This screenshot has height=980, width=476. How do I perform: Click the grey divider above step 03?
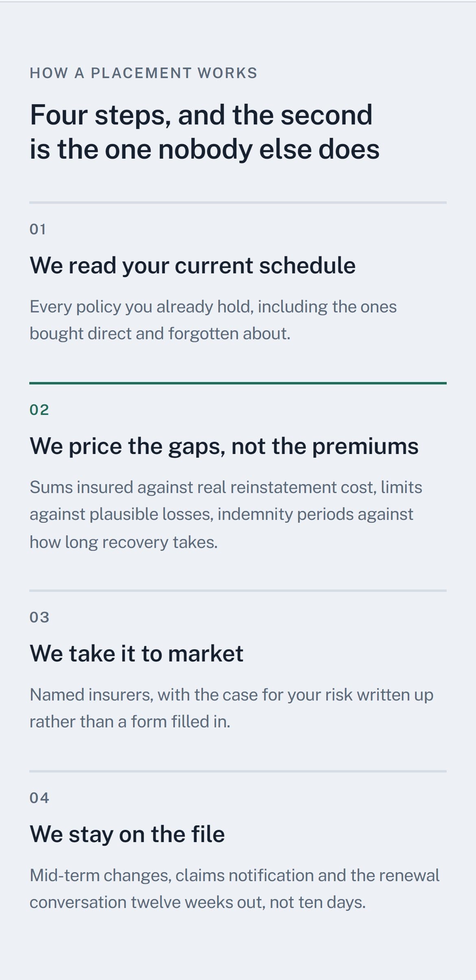[238, 590]
